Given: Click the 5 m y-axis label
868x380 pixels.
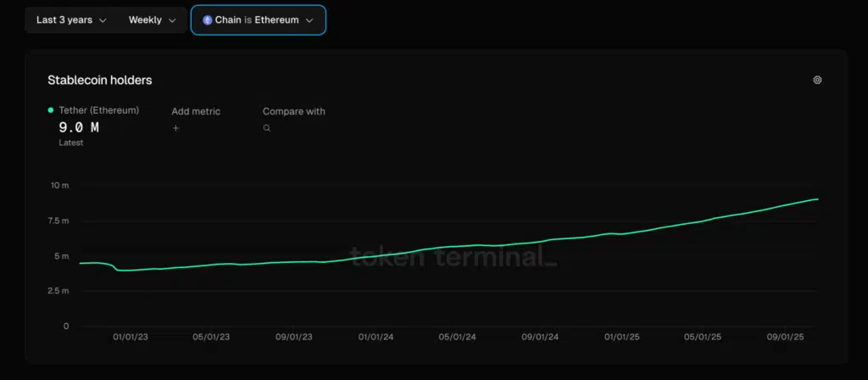Looking at the screenshot, I should (x=61, y=256).
